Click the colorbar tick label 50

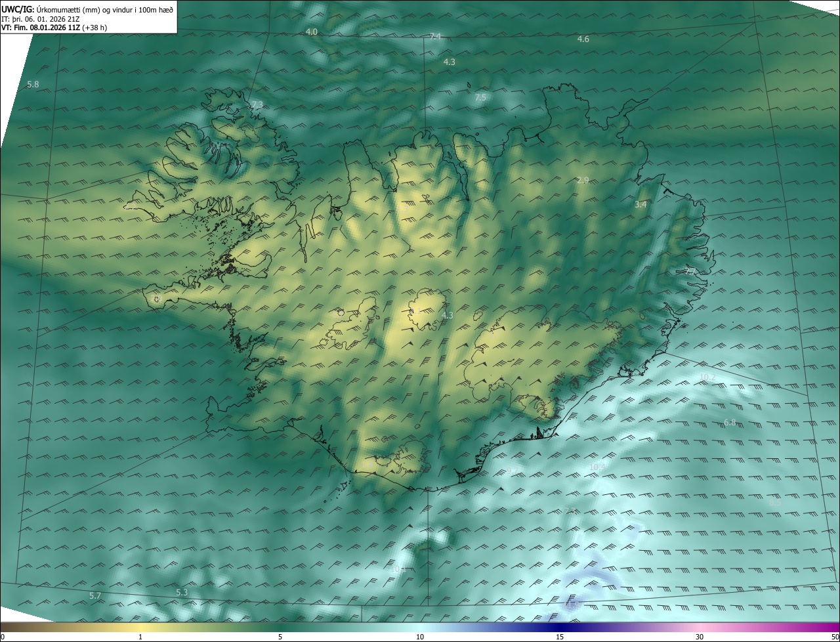[835, 637]
